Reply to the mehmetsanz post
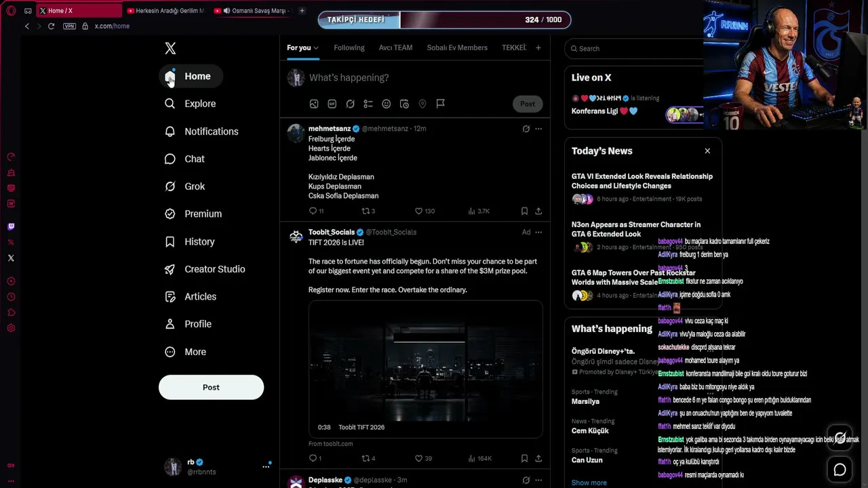Screen dimensions: 868x488 (x=313, y=211)
